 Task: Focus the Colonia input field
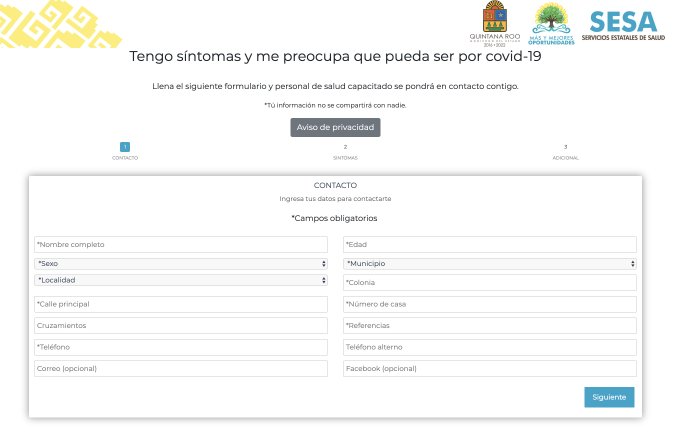[490, 282]
